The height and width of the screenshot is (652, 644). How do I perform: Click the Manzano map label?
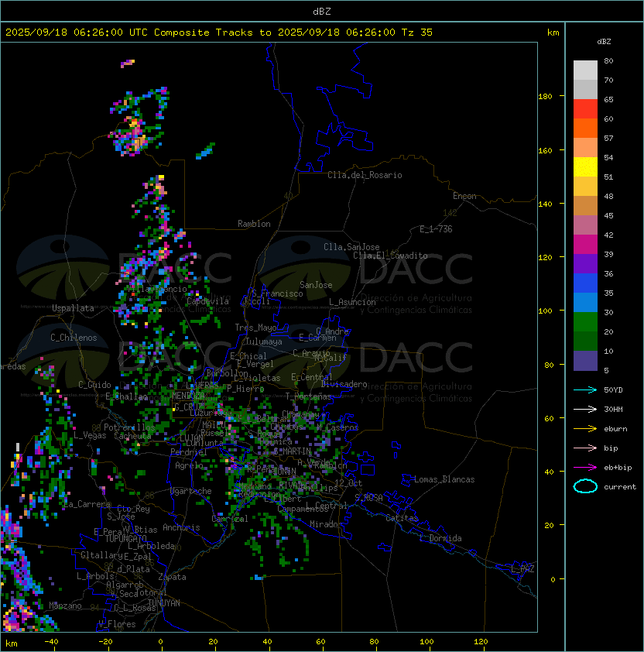(65, 606)
